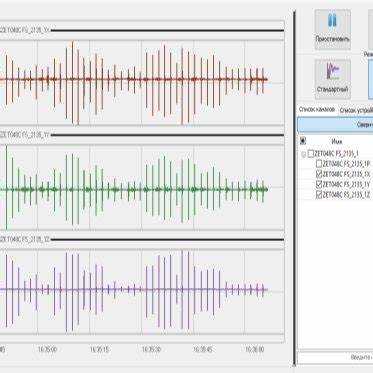Click the Имя column header

(x=337, y=142)
